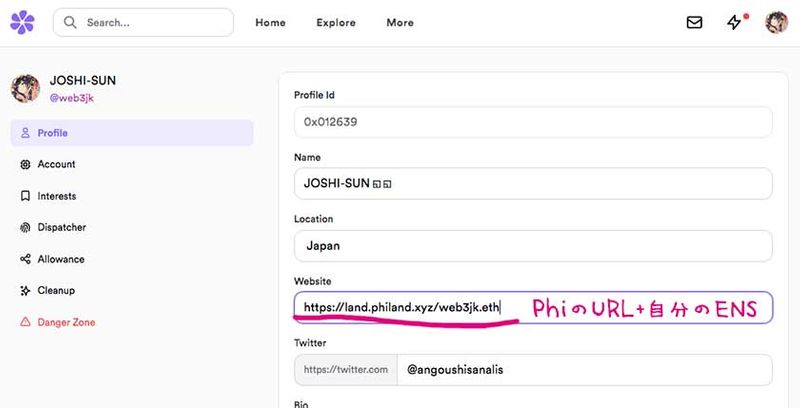This screenshot has width=800, height=408.
Task: Focus the Location field with Japan
Action: (533, 246)
